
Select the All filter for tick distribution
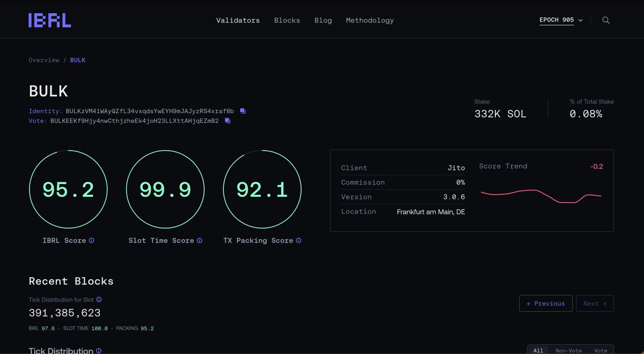[538, 350]
